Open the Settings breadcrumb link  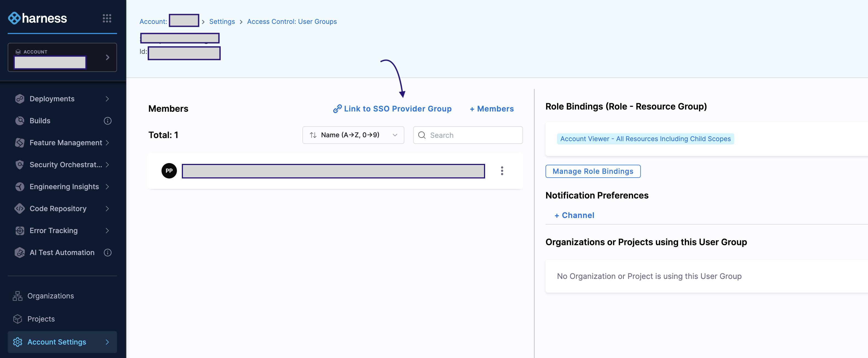pos(222,22)
